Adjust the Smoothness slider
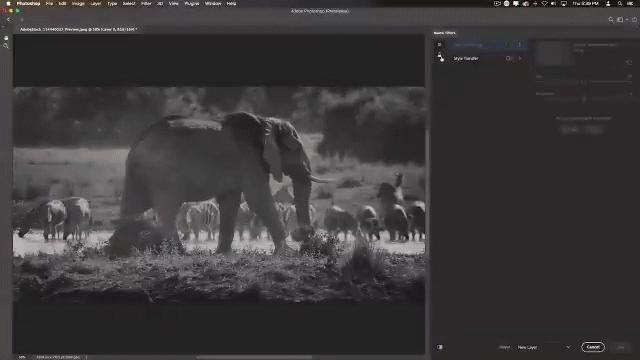The height and width of the screenshot is (360, 640). coord(584,99)
